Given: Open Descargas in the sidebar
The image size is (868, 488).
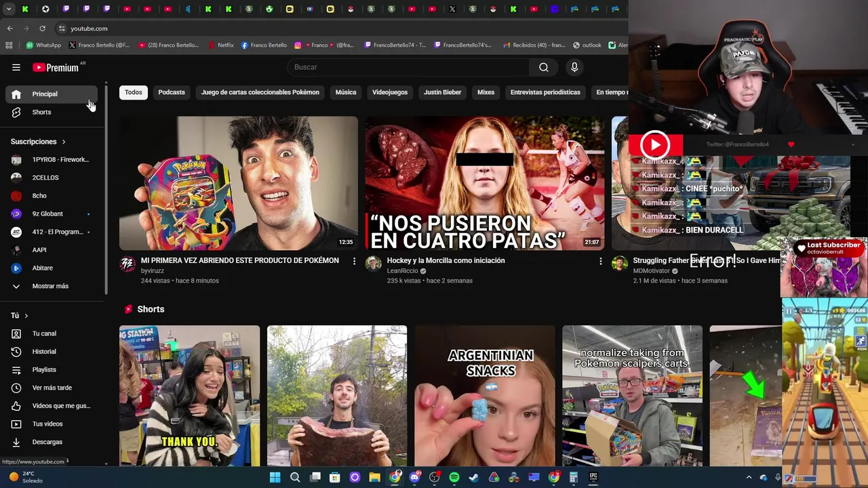Looking at the screenshot, I should point(52,442).
